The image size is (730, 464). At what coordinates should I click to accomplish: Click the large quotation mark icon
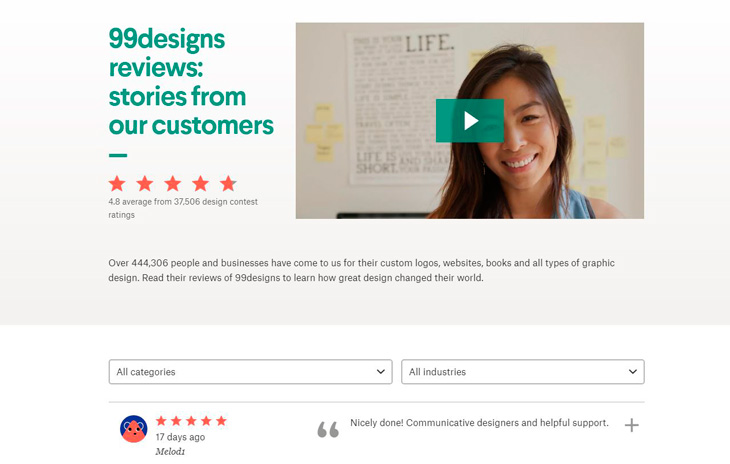[x=328, y=429]
